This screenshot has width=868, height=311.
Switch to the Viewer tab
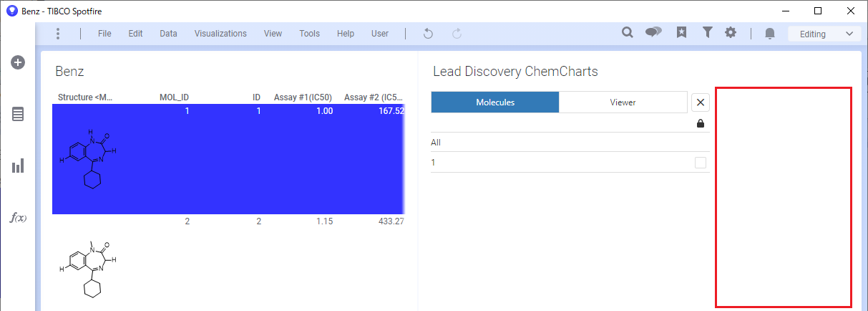click(623, 102)
